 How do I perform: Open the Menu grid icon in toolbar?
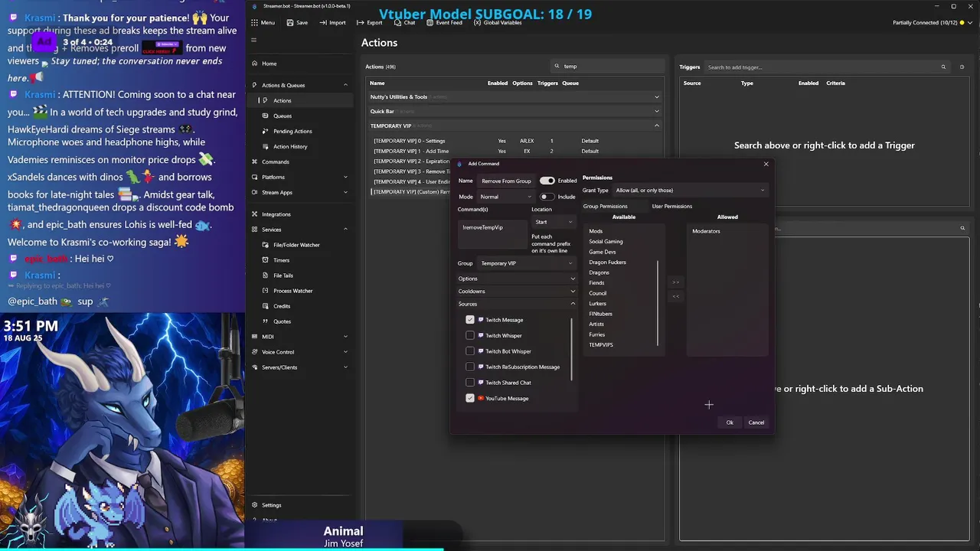(255, 23)
